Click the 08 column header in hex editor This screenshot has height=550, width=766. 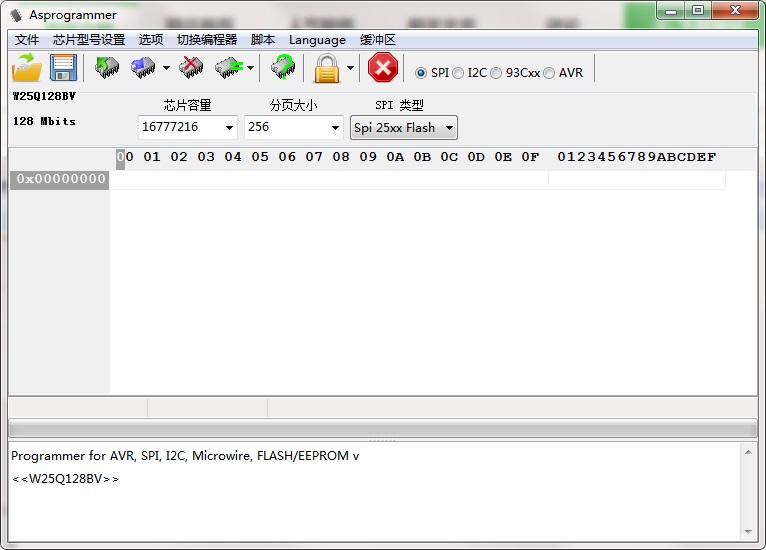(341, 157)
